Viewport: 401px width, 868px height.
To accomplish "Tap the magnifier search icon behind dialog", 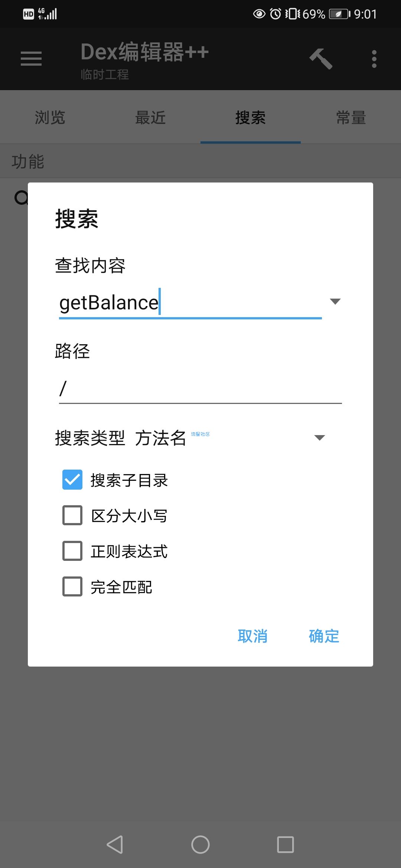I will 21,197.
